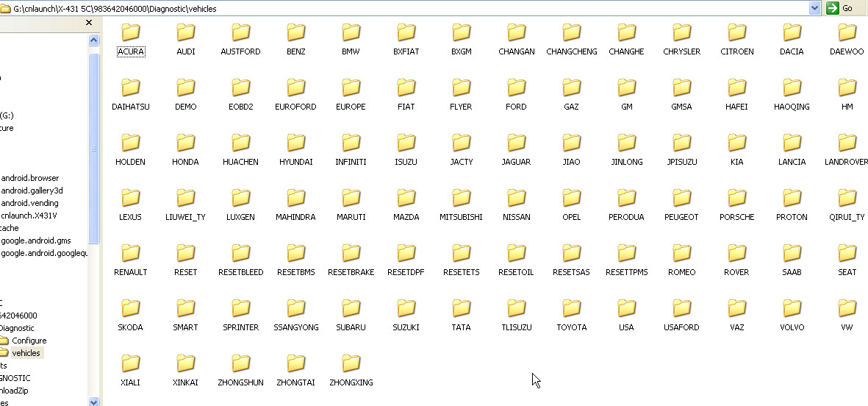Click the RENAULT folder
Screen dimensions: 868x406
click(131, 260)
